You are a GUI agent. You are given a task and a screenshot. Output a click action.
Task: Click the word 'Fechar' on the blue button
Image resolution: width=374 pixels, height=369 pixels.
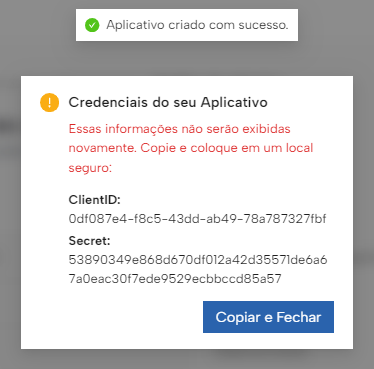[x=299, y=317]
